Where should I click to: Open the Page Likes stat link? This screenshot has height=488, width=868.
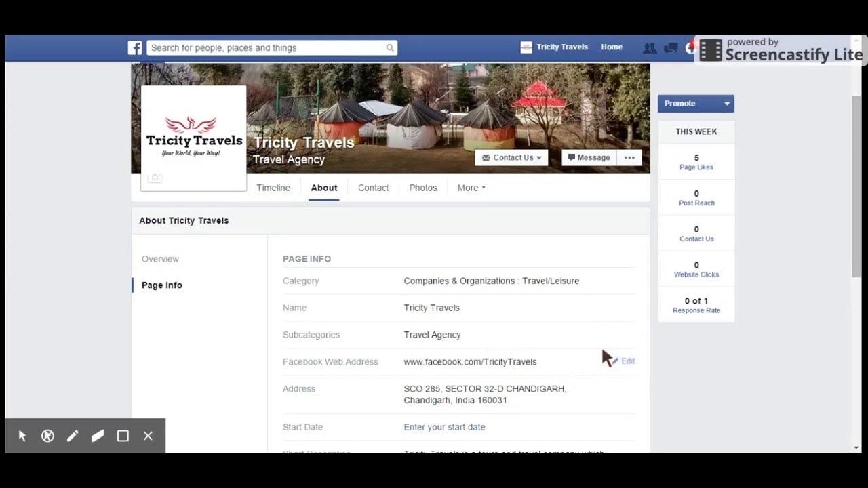coord(696,167)
